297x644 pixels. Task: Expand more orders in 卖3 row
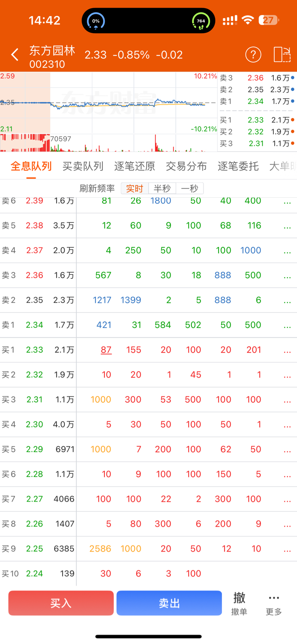[287, 277]
